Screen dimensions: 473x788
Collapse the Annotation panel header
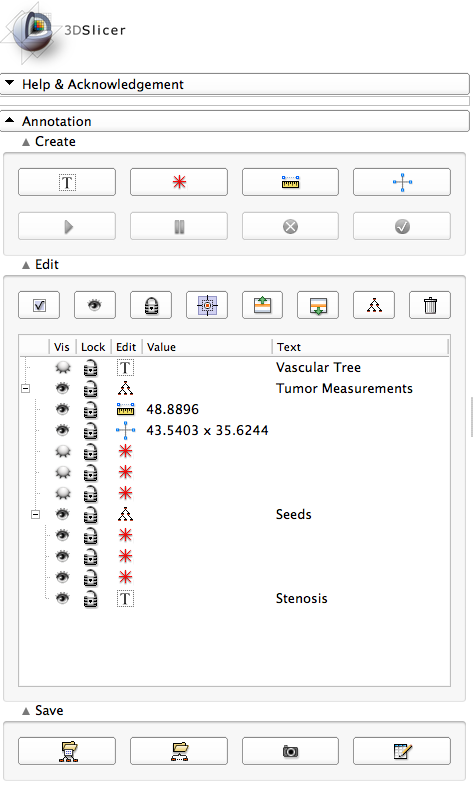point(235,121)
